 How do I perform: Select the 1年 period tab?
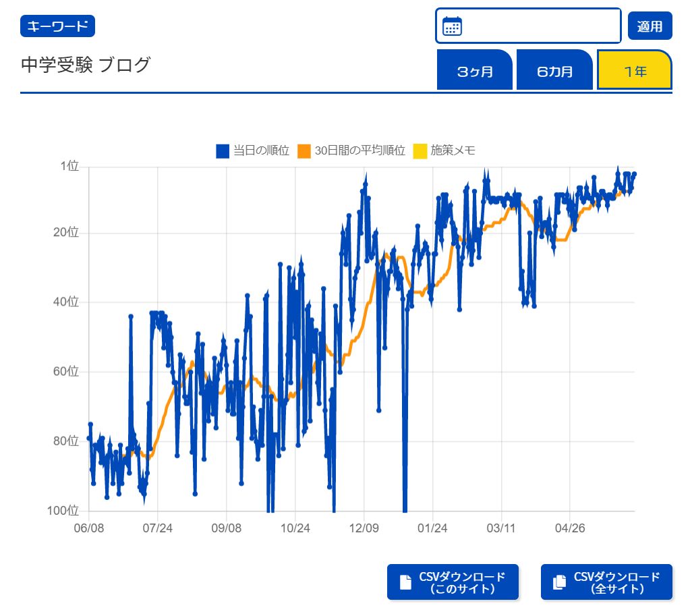click(634, 71)
